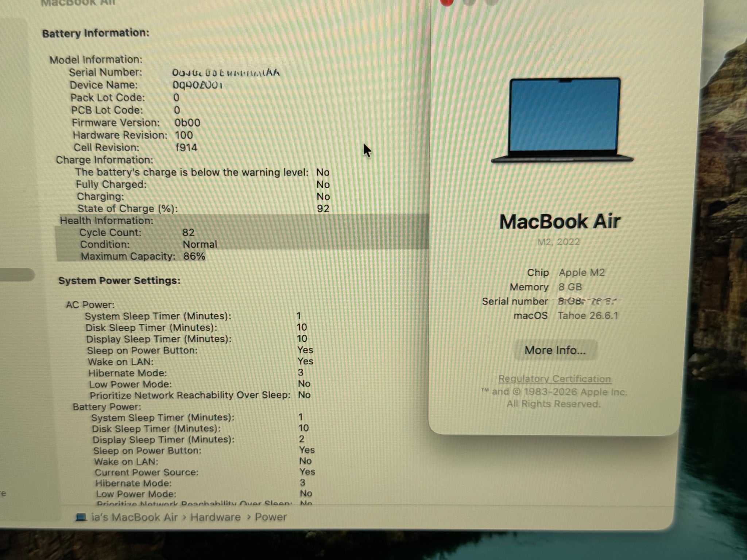Screen dimensions: 747x560
Task: Select "System Sleep Timer (Minutes):" under AC Power
Action: point(158,316)
